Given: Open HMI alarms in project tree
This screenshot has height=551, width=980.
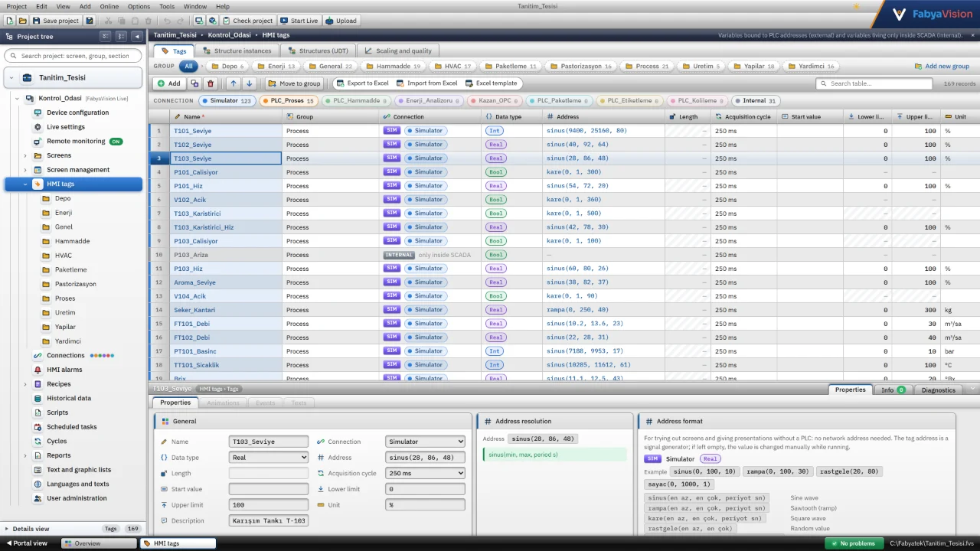Looking at the screenshot, I should tap(64, 370).
